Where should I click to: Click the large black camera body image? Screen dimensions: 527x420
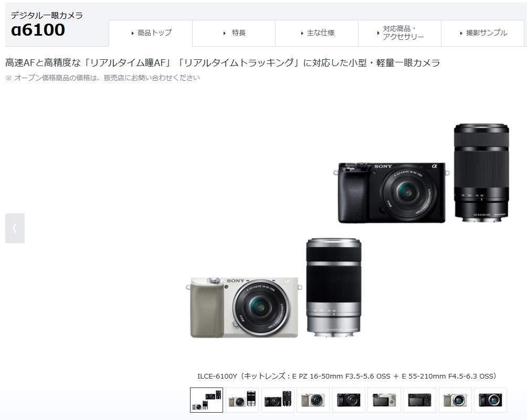click(392, 192)
